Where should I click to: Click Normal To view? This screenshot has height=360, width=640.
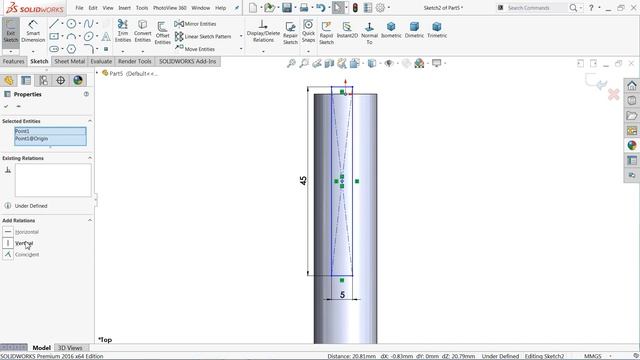click(369, 33)
